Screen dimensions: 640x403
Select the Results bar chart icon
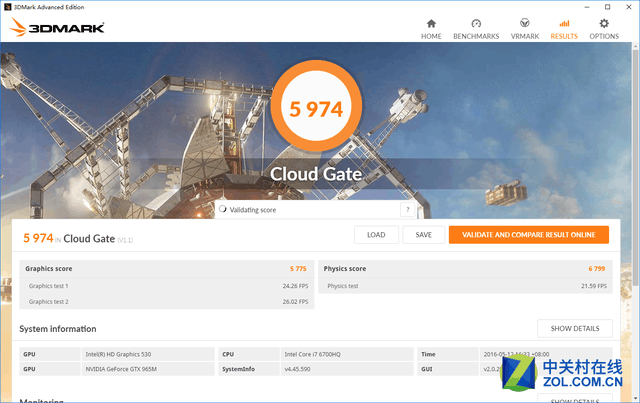(x=564, y=23)
